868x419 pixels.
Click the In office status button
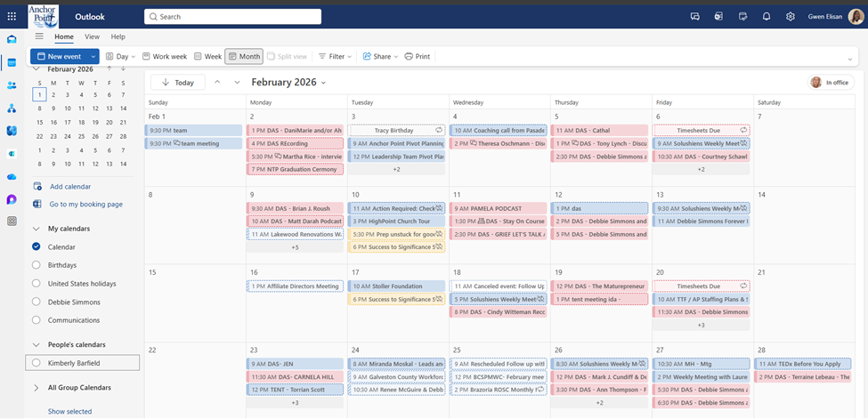point(831,83)
